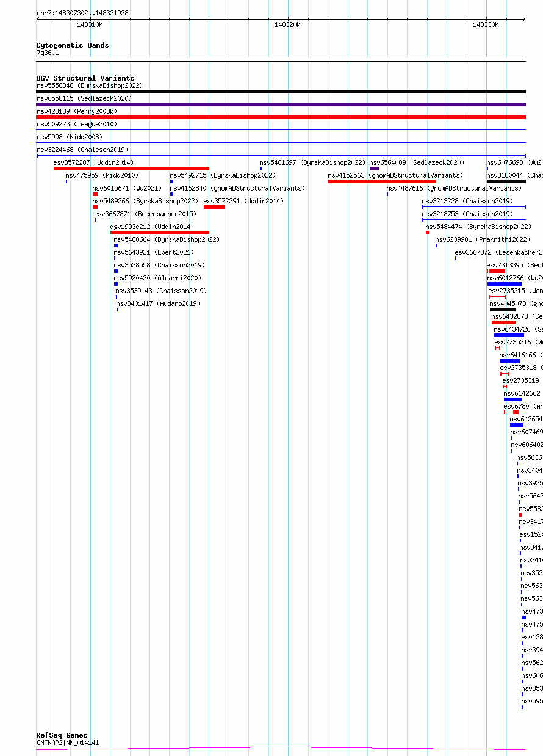Image resolution: width=543 pixels, height=756 pixels.
Task: Open nsv5481697 (ByrskaBishop2022) variant
Action: pos(312,162)
